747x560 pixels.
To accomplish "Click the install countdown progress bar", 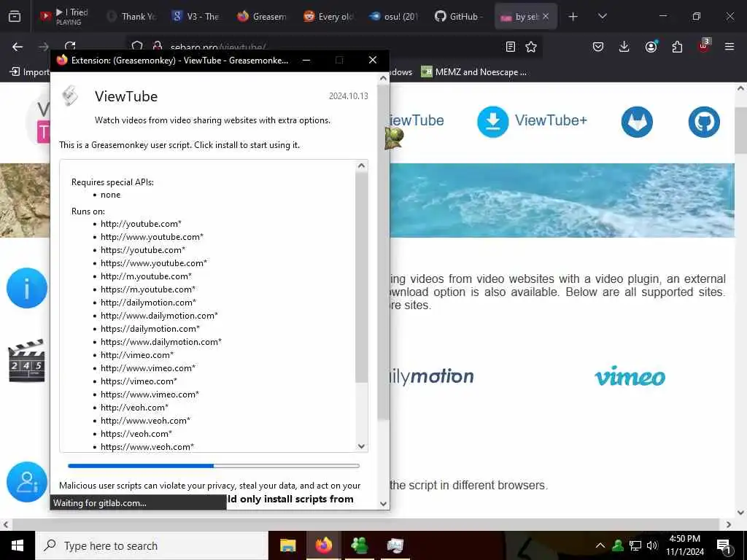I will click(214, 466).
